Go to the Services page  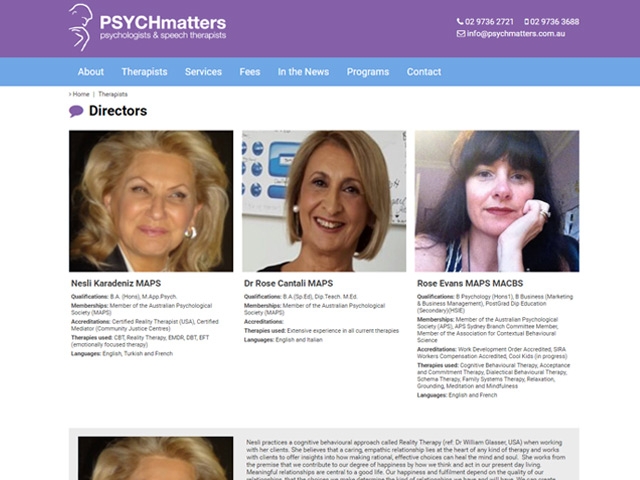[203, 72]
